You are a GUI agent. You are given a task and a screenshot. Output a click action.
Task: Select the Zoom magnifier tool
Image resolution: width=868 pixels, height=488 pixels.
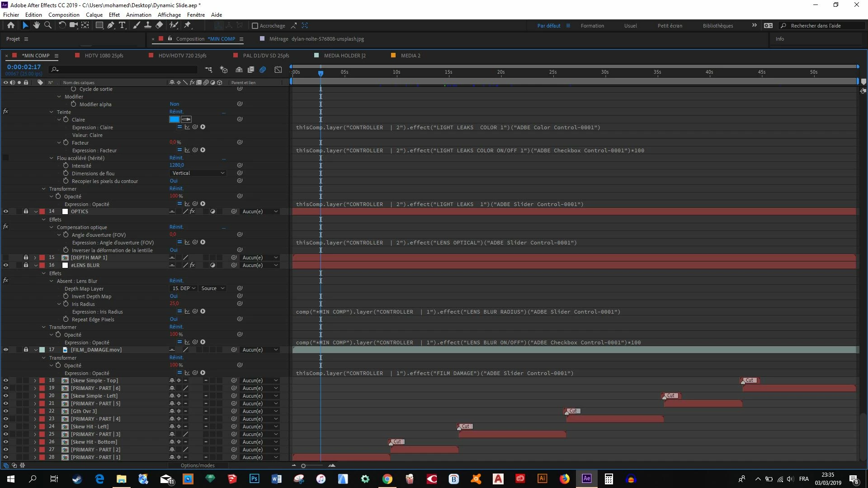pyautogui.click(x=48, y=25)
